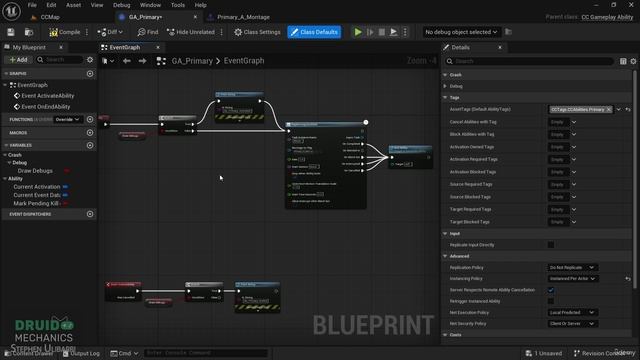Save the blueprint with the floppy disk icon
Viewport: 640px width, 360px height.
click(11, 32)
